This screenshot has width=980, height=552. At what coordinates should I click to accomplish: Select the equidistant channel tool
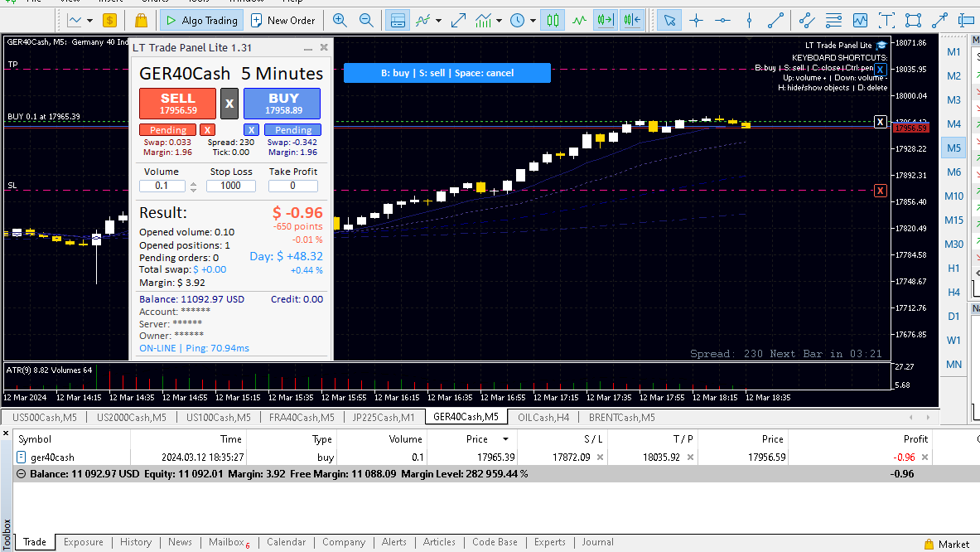click(x=807, y=21)
